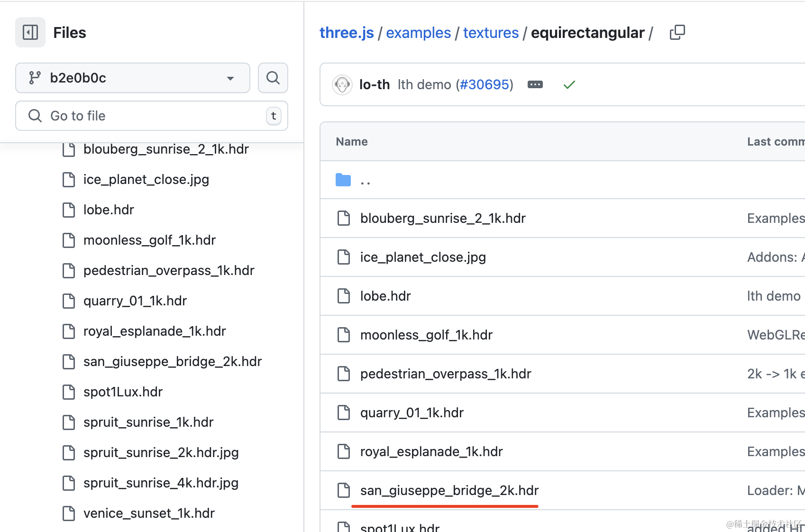Copy the equirectangular path with copy icon

click(677, 32)
